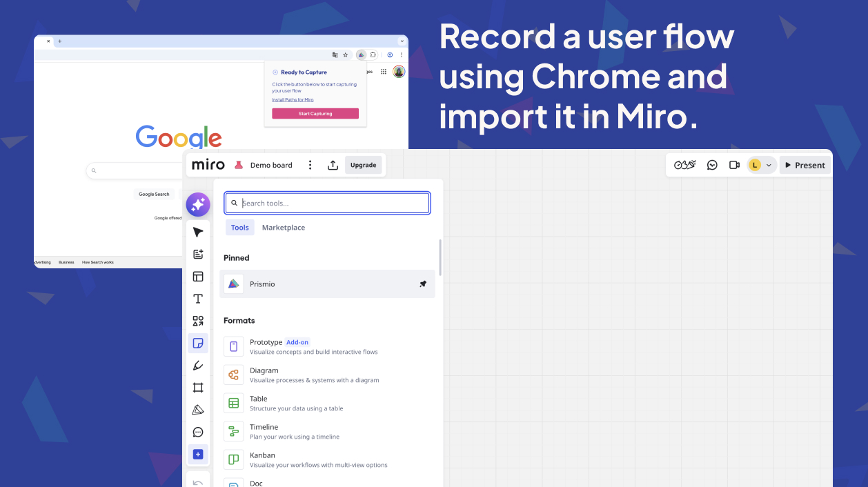Click the miro logo
The width and height of the screenshot is (868, 487).
[x=208, y=165]
